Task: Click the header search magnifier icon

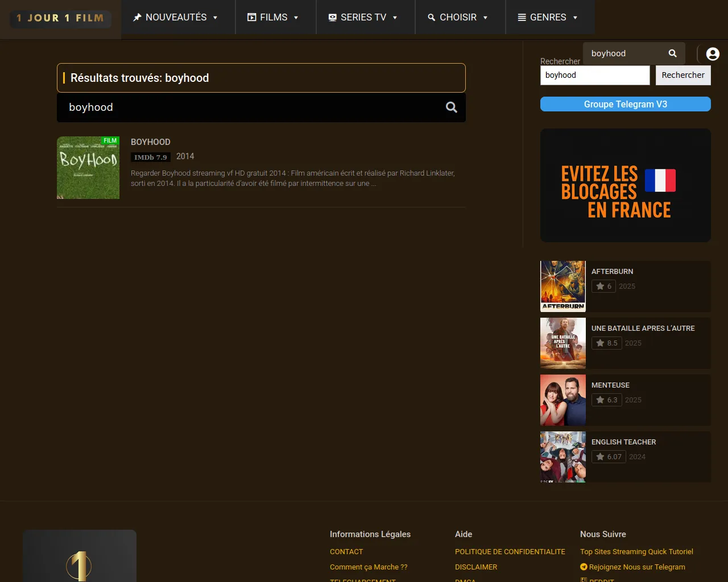Action: (673, 53)
